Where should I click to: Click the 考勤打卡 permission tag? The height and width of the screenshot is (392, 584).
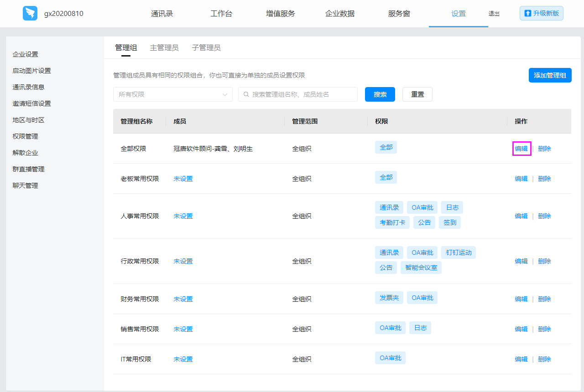[392, 222]
